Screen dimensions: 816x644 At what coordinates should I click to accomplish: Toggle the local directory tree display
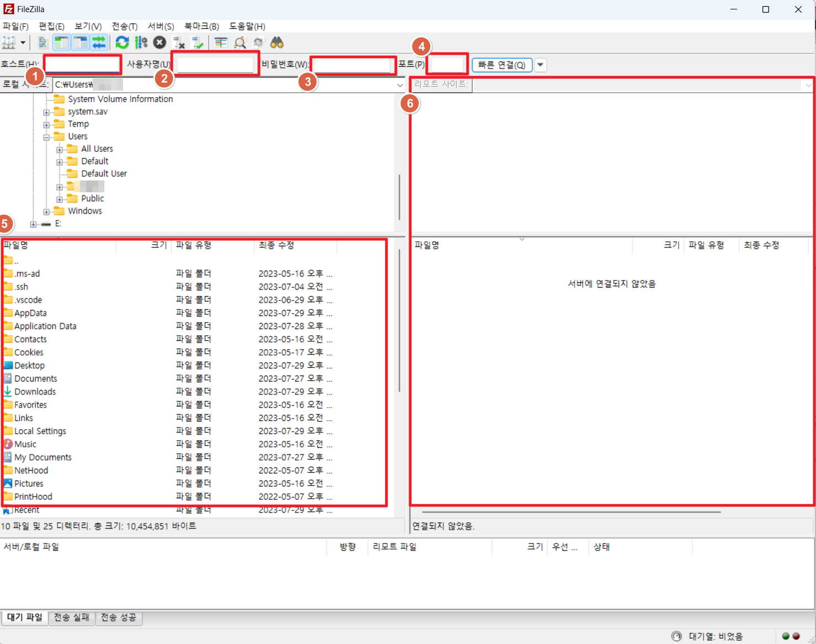[61, 43]
